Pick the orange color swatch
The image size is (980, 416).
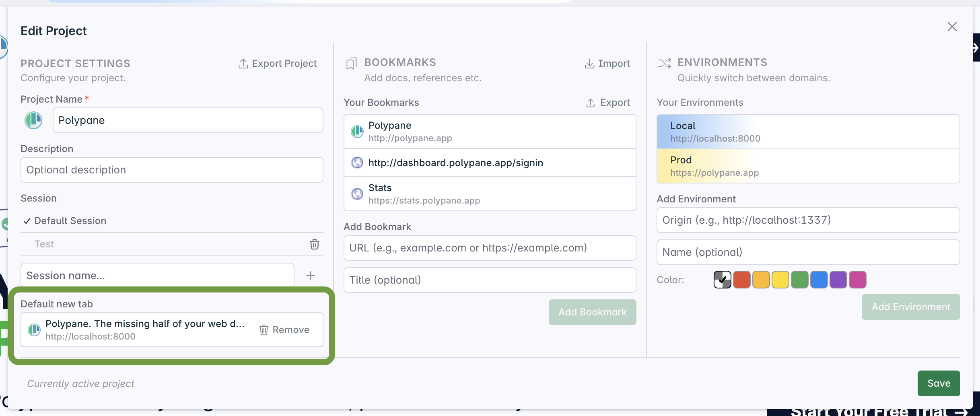(761, 280)
